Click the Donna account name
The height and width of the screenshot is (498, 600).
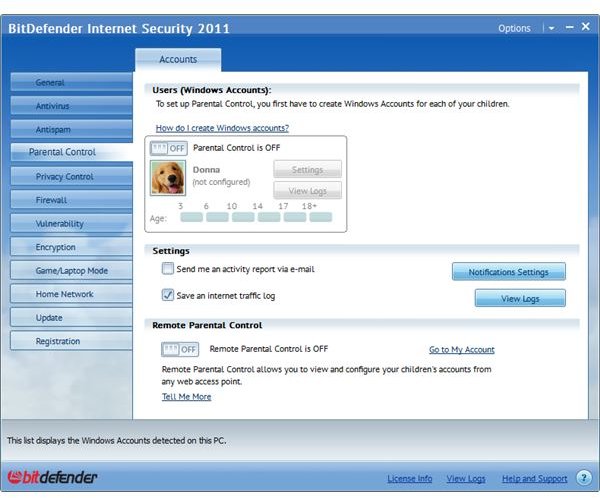(x=206, y=170)
